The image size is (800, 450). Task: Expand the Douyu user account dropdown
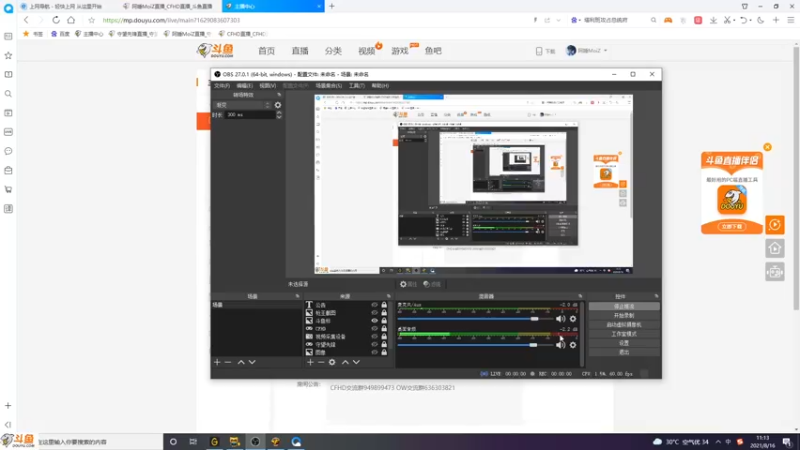coord(587,51)
